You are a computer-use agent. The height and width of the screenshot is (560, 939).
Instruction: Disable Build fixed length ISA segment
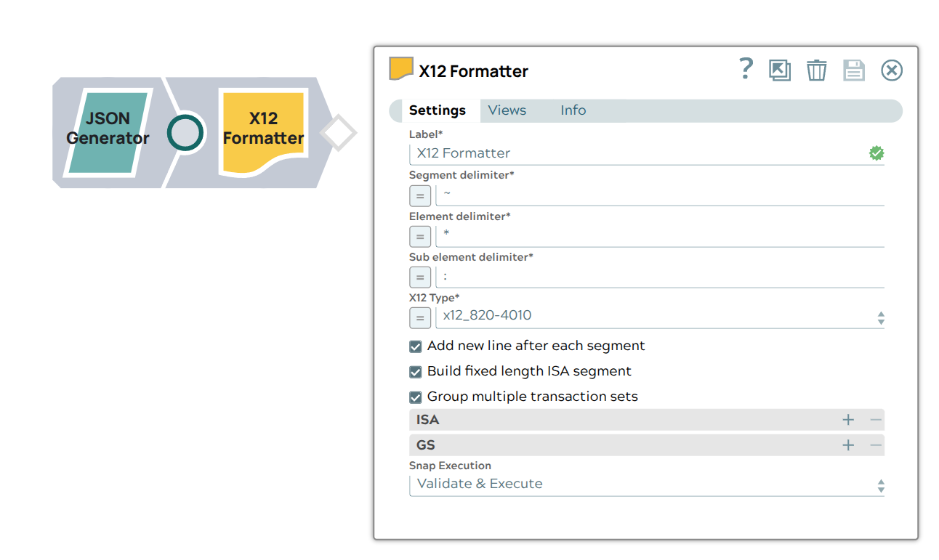pos(416,372)
